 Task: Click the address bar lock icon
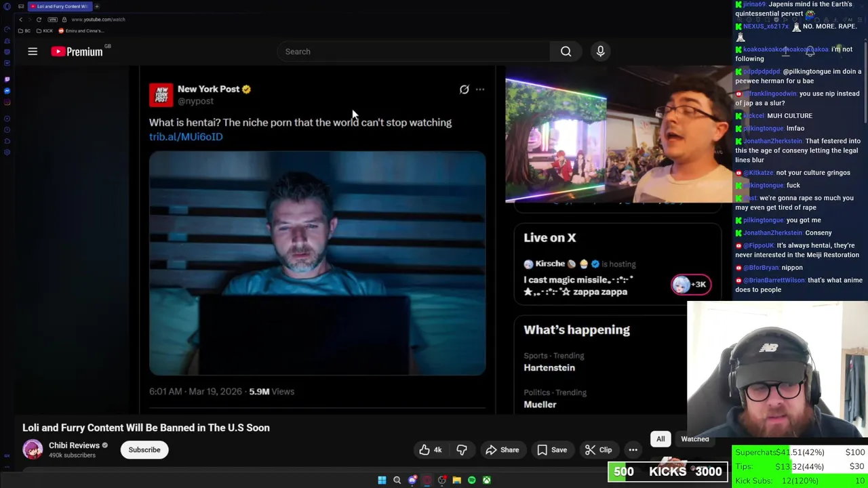pos(64,20)
